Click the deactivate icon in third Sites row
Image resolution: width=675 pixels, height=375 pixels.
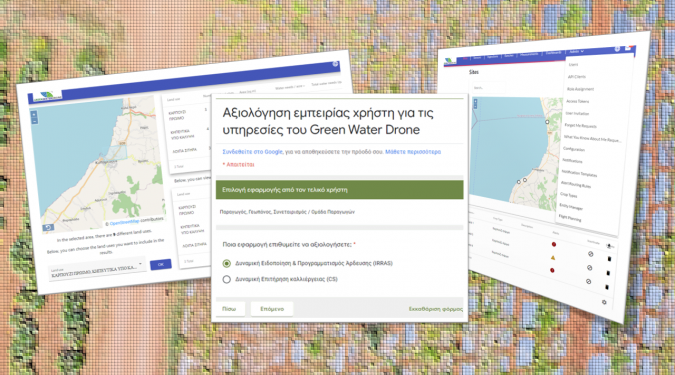(588, 282)
